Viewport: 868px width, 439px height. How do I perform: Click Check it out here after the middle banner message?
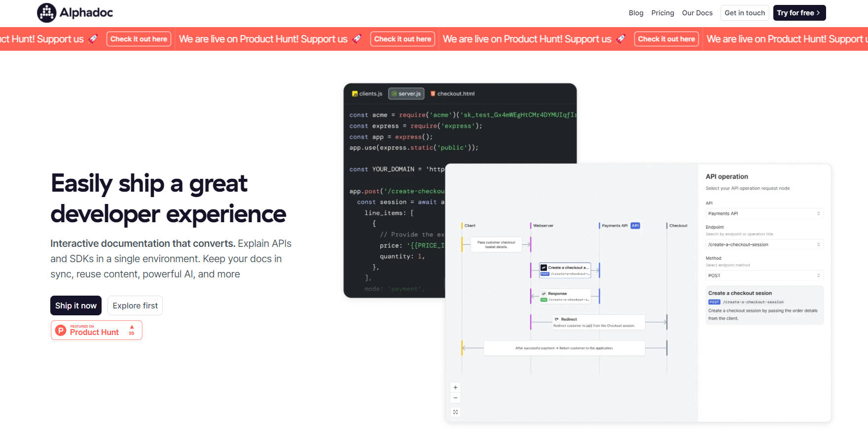(402, 39)
